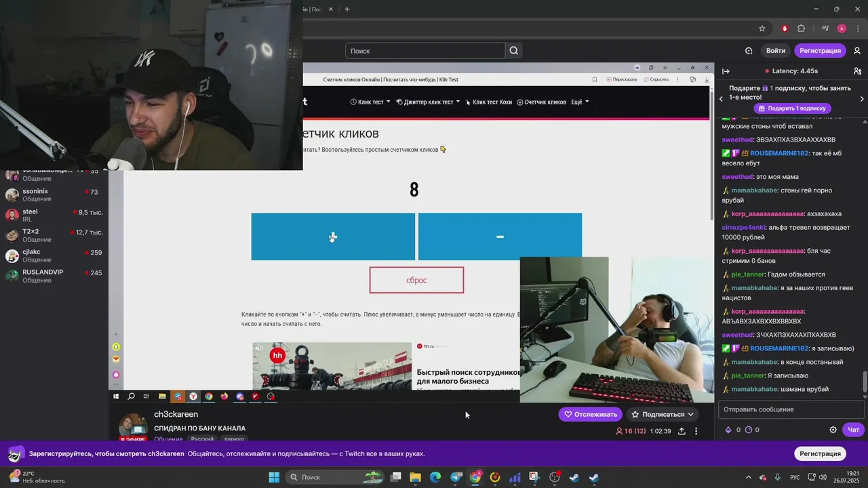This screenshot has height=488, width=868.
Task: Click the share stream icon
Action: pyautogui.click(x=682, y=431)
